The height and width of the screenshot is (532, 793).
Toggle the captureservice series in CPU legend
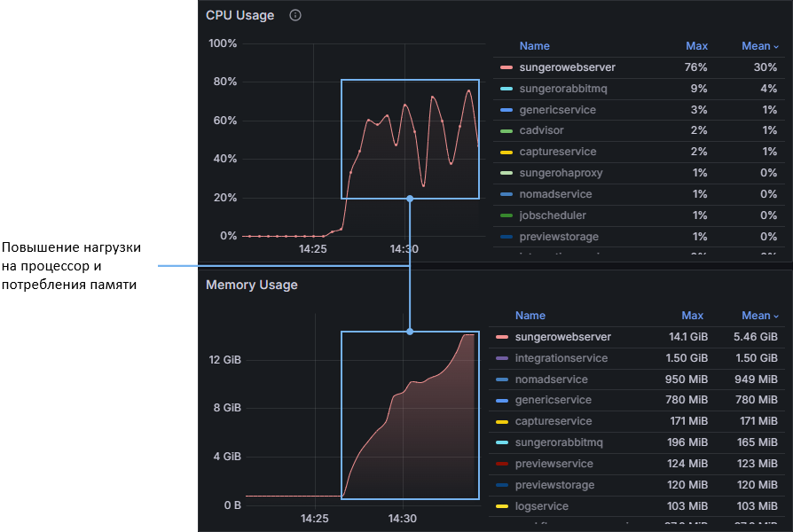pyautogui.click(x=557, y=152)
